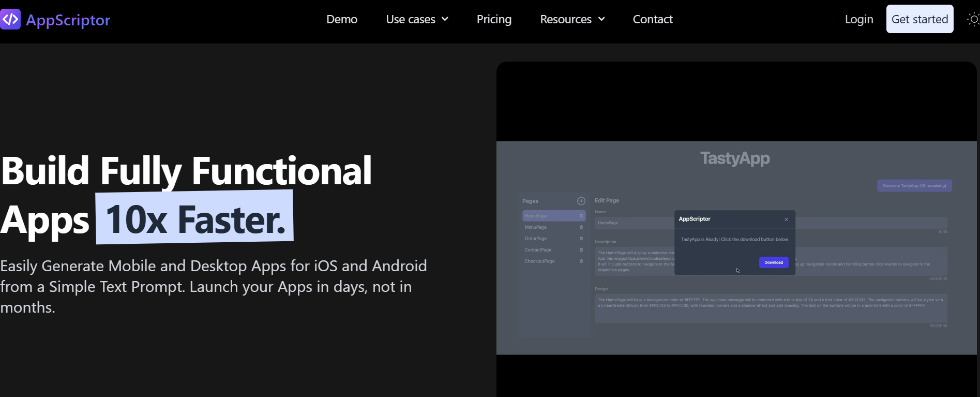The image size is (980, 397).
Task: Select HomePage in the Pages list
Action: coord(554,216)
